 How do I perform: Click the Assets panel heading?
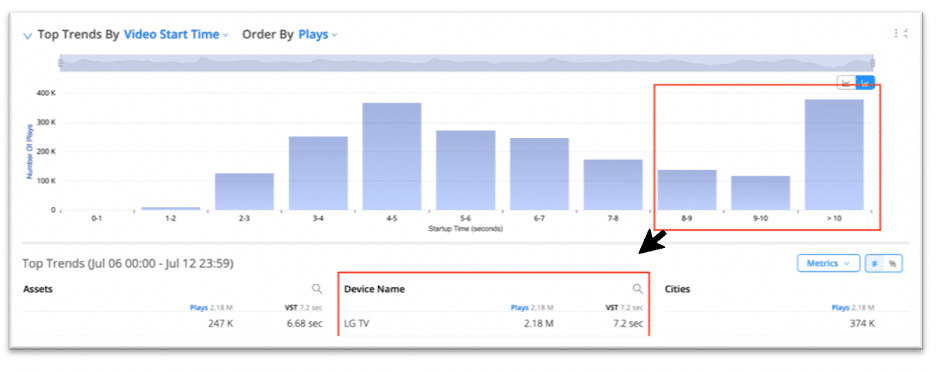click(x=38, y=289)
